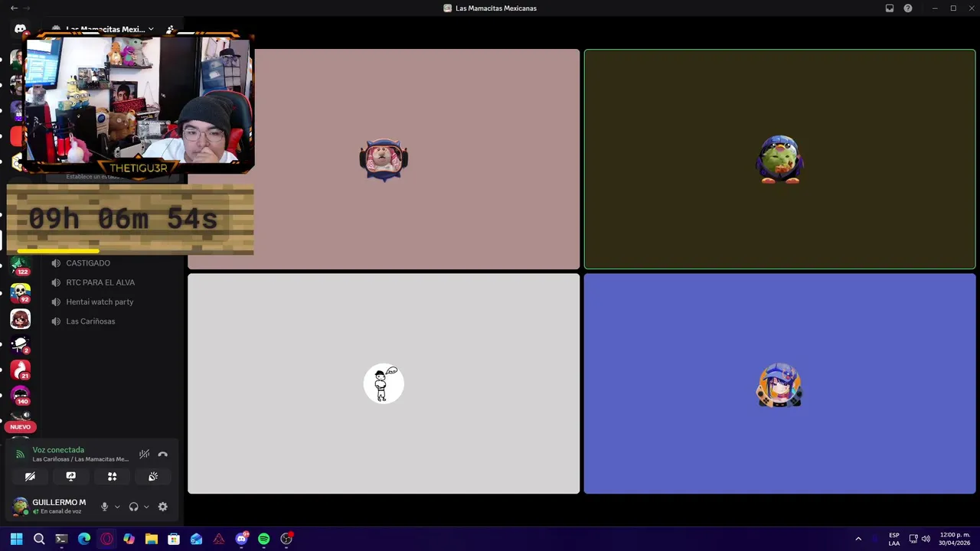Viewport: 980px width, 551px height.
Task: Open the skull server with 92 badge
Action: (20, 293)
